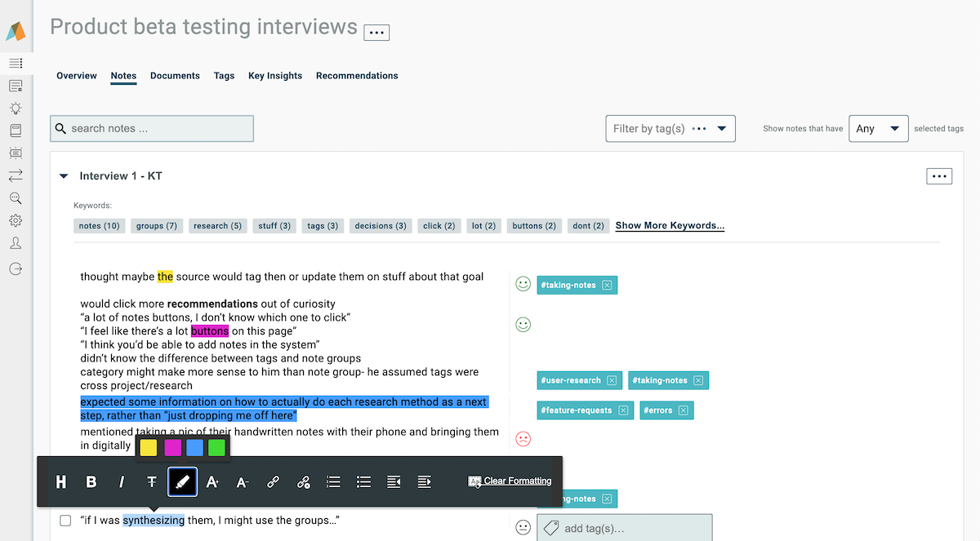Image resolution: width=980 pixels, height=541 pixels.
Task: Click the app logo in the sidebar
Action: [x=16, y=31]
